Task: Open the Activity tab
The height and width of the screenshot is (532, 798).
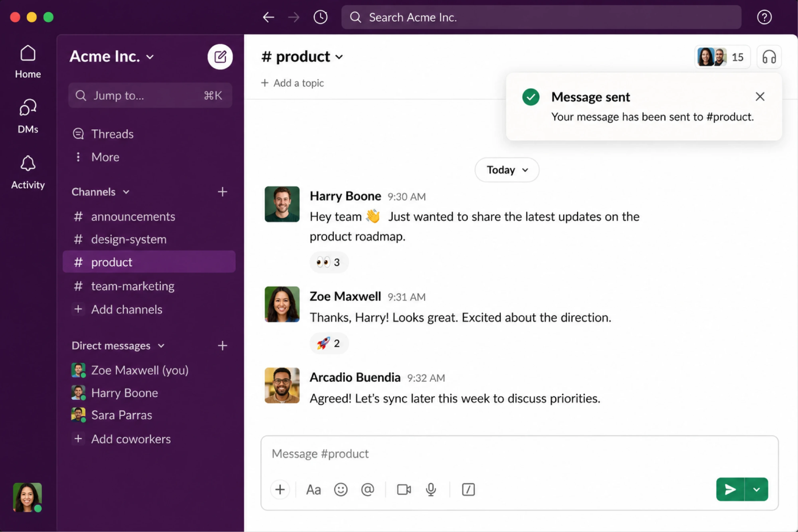Action: [x=28, y=172]
